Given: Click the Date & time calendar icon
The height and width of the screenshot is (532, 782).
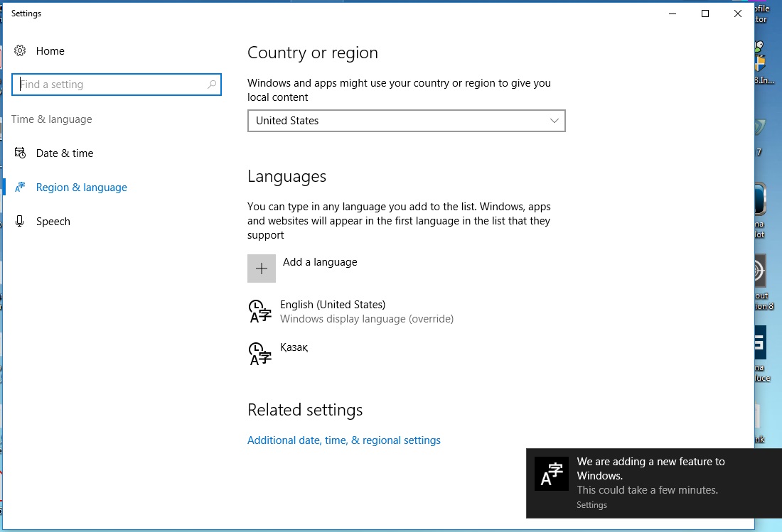Looking at the screenshot, I should 20,153.
